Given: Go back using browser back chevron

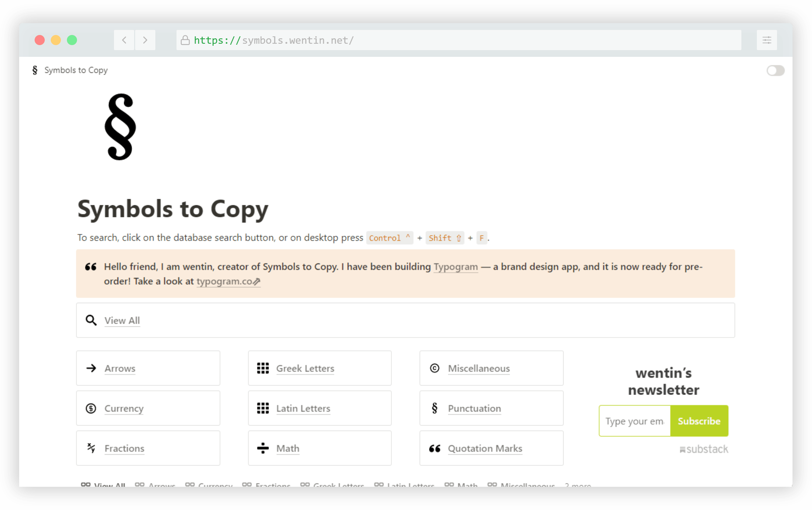Looking at the screenshot, I should (x=124, y=40).
